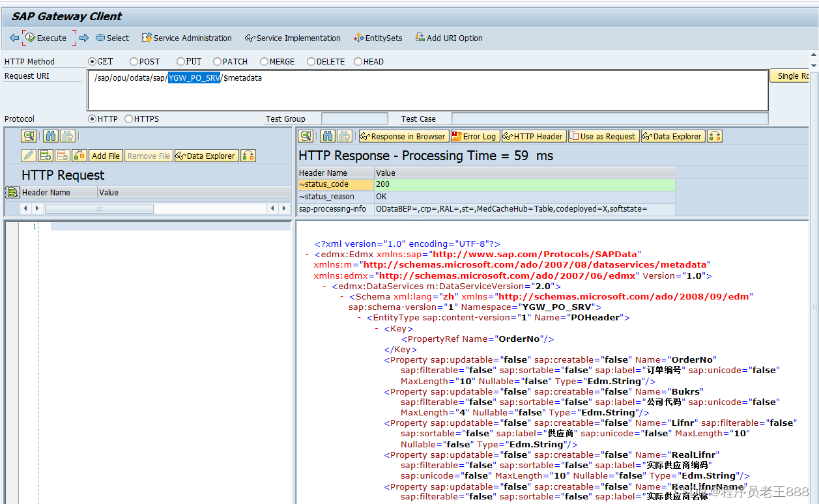The height and width of the screenshot is (504, 819).
Task: Click the Test Case input field
Action: coord(610,119)
